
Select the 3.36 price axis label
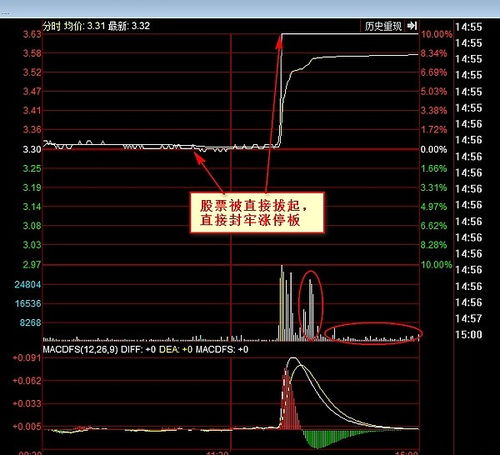tap(32, 129)
